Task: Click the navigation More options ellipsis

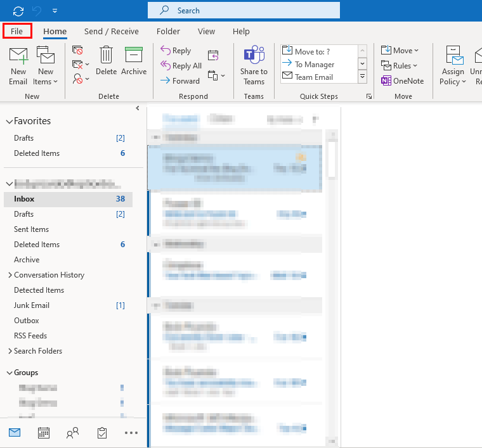Action: pyautogui.click(x=131, y=433)
